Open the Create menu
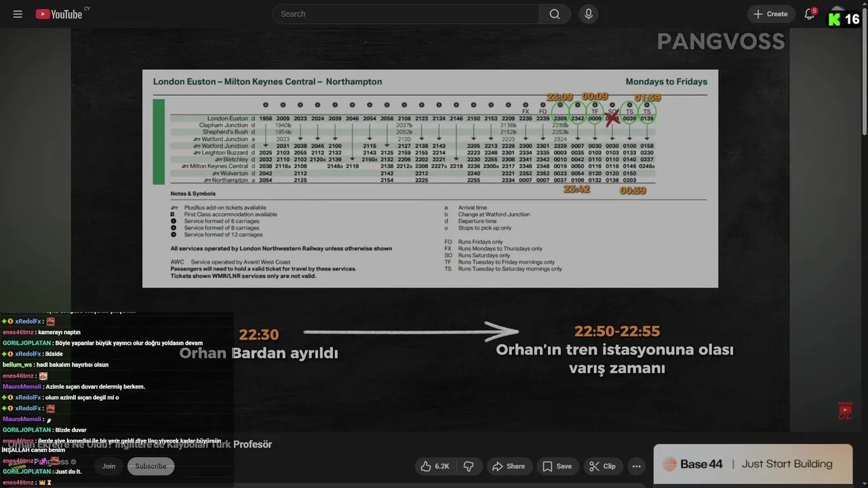Screen dimensions: 868x488 [x=771, y=14]
